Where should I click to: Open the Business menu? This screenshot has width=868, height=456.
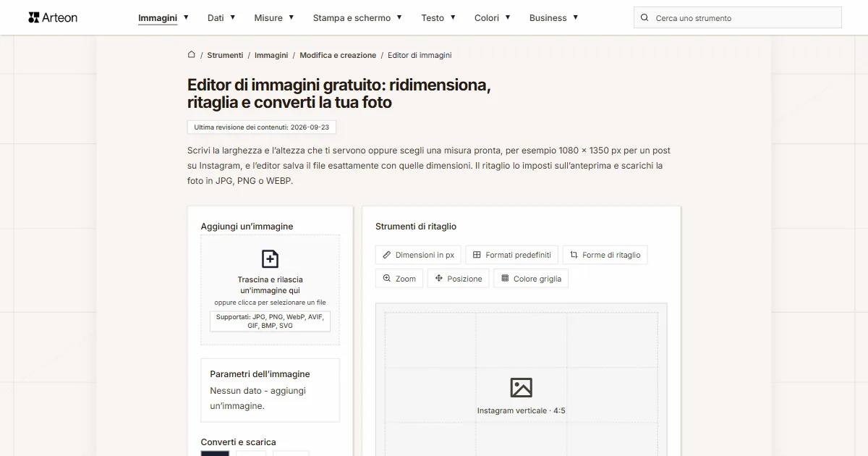[x=548, y=17]
